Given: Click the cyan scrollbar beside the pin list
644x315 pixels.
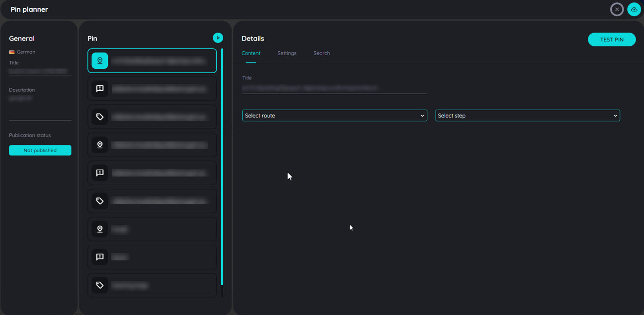Looking at the screenshot, I should [223, 171].
